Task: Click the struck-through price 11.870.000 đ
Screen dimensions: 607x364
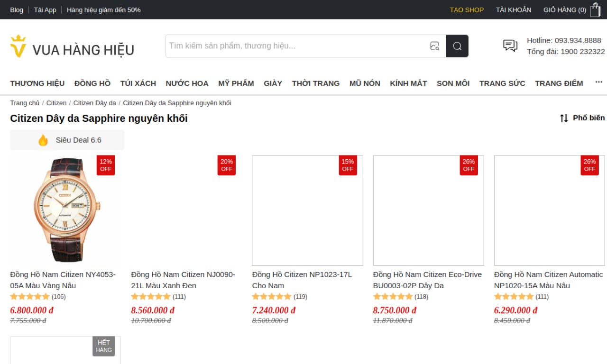Action: [393, 321]
